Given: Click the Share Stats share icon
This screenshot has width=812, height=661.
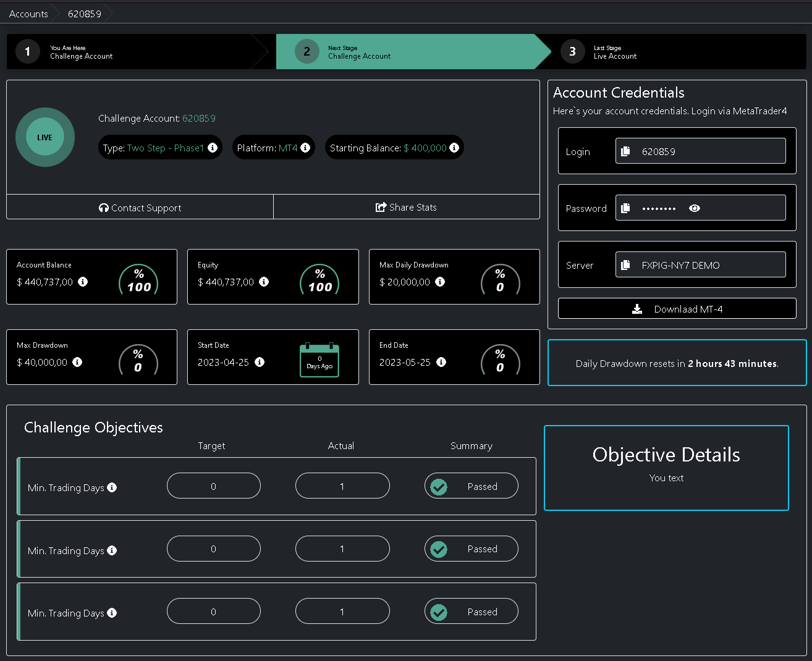Looking at the screenshot, I should (x=381, y=208).
